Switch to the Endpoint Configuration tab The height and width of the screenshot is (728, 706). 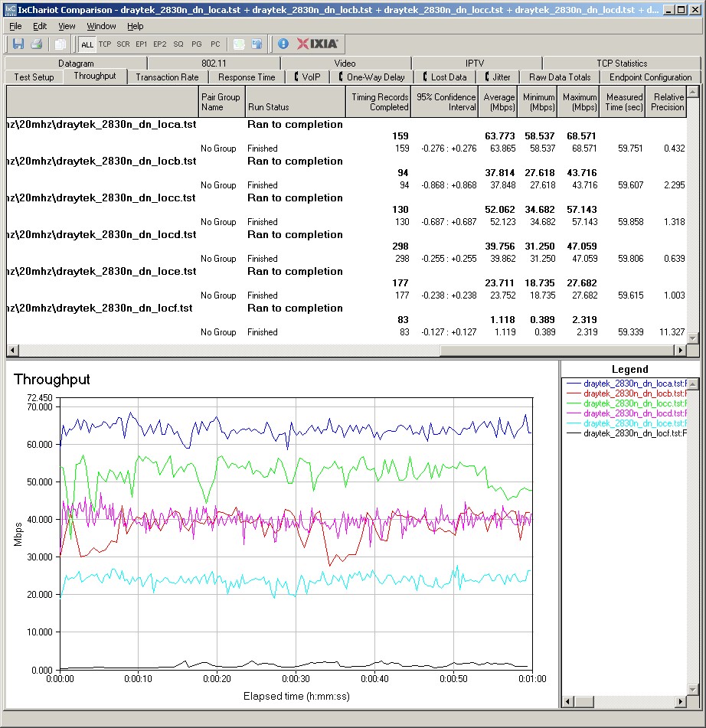[x=650, y=77]
